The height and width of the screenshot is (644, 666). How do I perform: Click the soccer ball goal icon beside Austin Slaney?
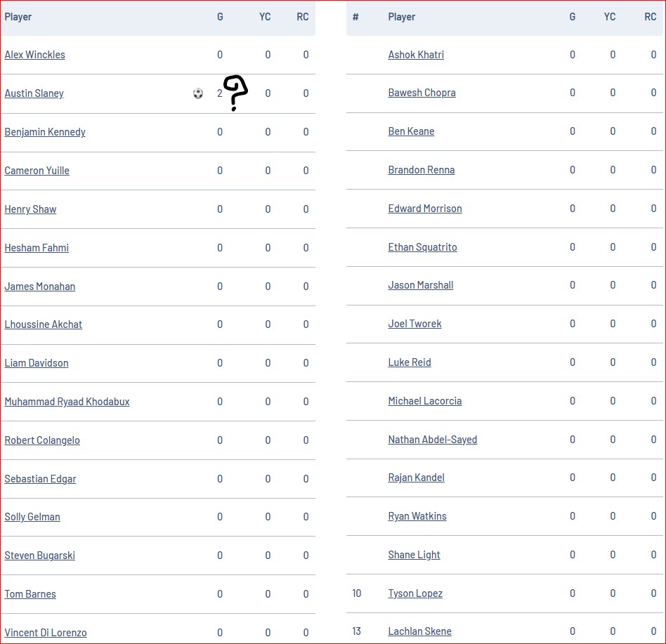(198, 93)
